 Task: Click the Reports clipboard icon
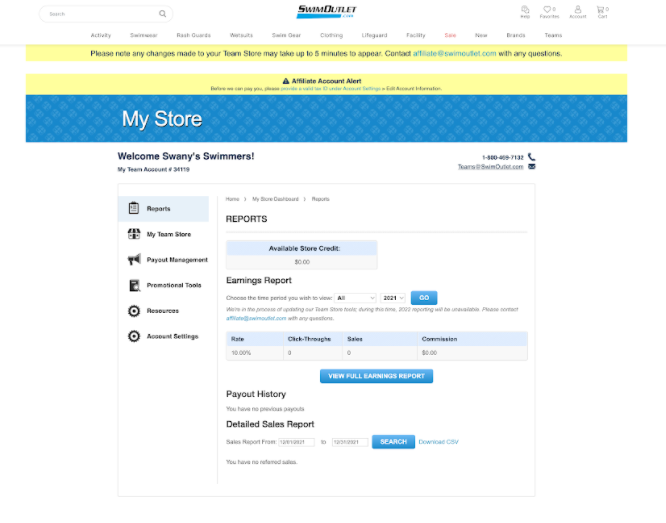134,208
